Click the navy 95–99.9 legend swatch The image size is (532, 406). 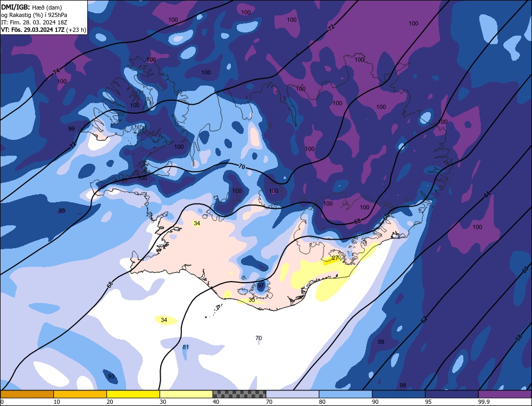click(452, 394)
